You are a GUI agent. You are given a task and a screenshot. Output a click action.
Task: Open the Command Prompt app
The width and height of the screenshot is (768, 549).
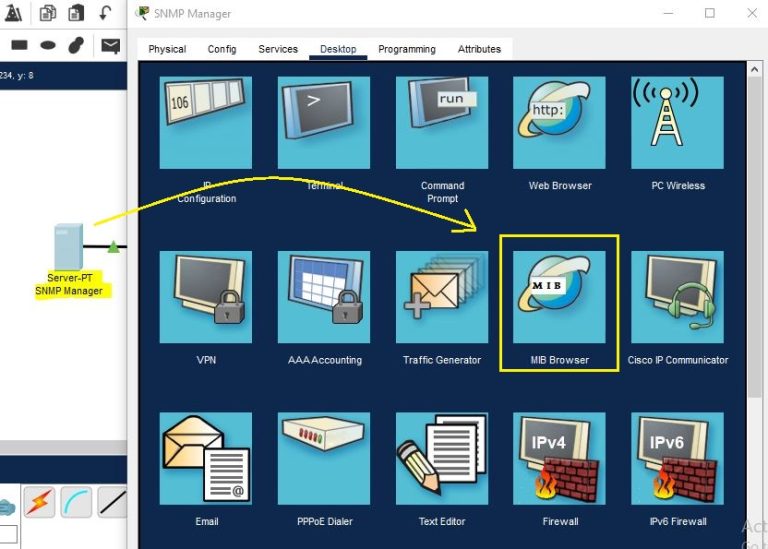[442, 122]
